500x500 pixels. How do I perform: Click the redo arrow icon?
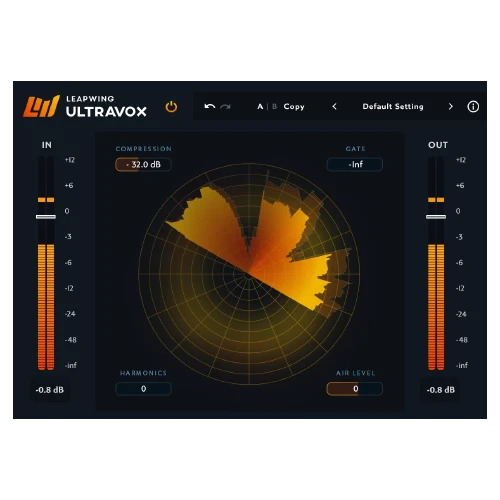pyautogui.click(x=226, y=106)
